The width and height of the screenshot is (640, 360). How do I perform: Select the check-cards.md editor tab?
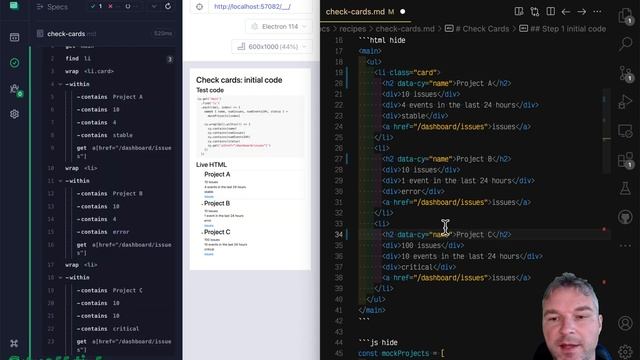click(x=364, y=12)
